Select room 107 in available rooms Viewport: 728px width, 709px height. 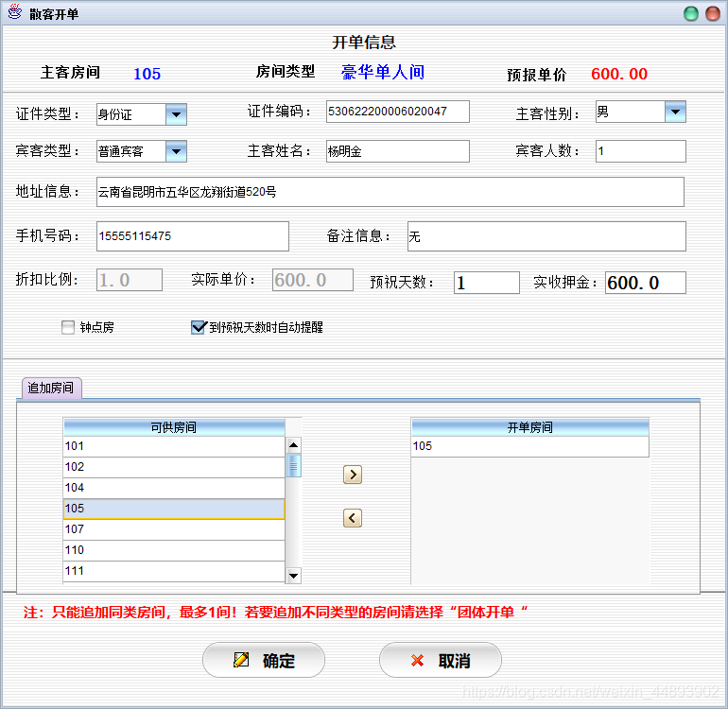coord(174,529)
